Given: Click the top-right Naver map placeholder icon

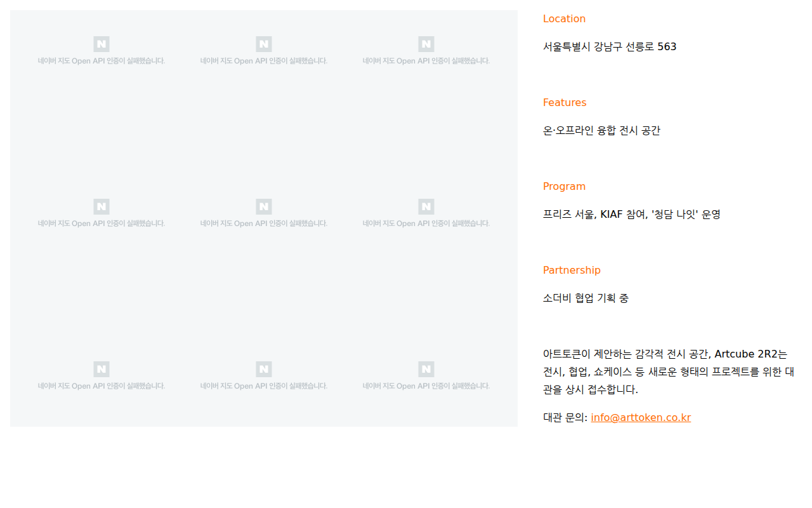Looking at the screenshot, I should 426,44.
